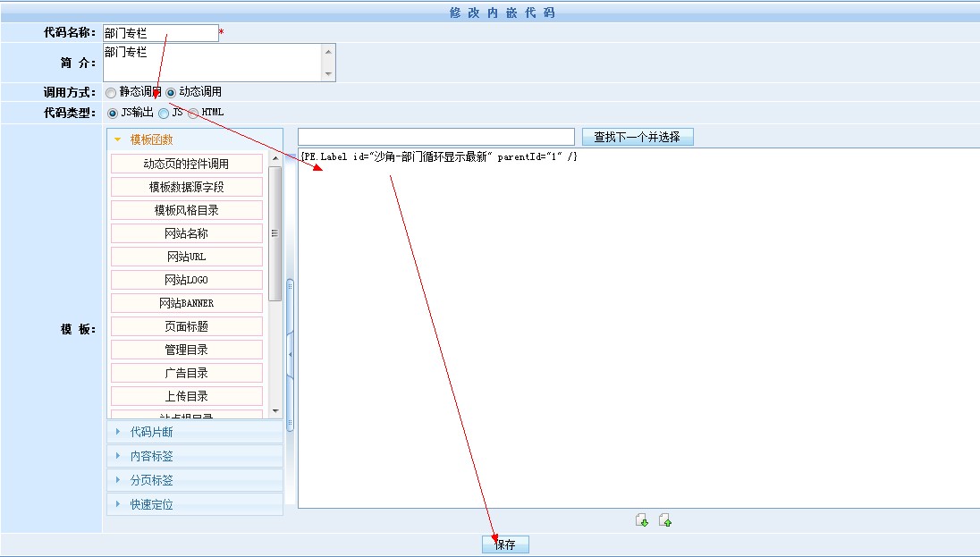Insert 模板风格目录 function

[x=187, y=210]
